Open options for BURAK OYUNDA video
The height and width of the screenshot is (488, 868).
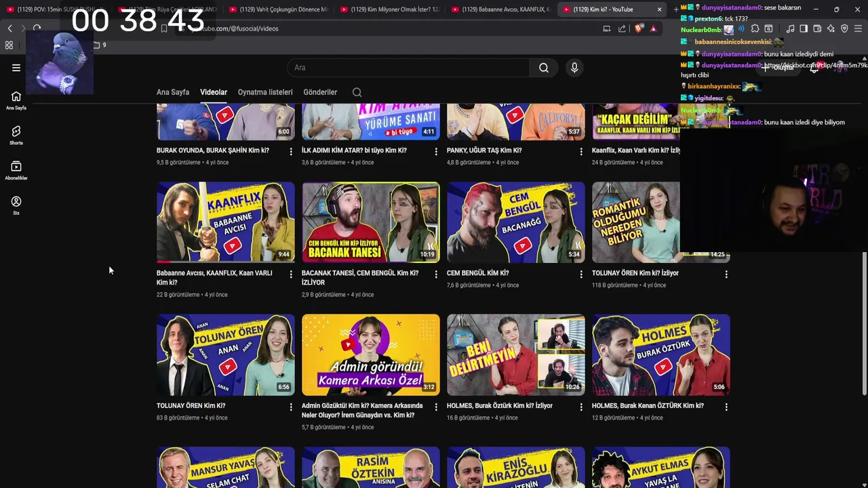pyautogui.click(x=291, y=152)
